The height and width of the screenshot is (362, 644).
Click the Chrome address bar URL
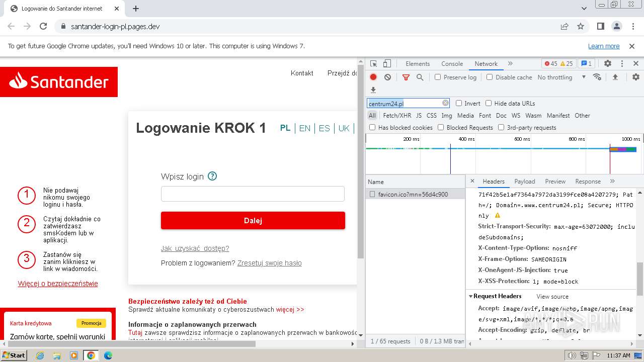(115, 26)
